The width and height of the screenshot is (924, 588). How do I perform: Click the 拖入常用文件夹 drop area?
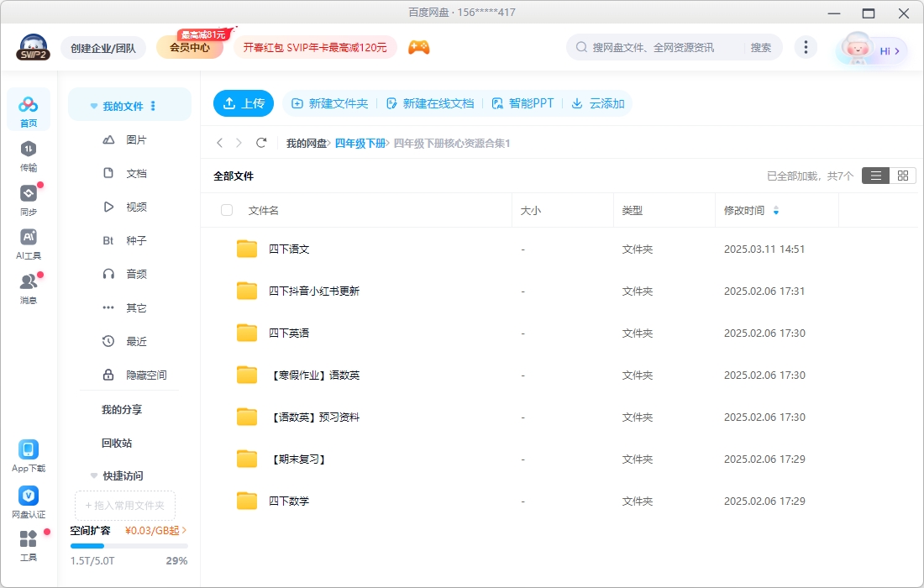point(125,506)
